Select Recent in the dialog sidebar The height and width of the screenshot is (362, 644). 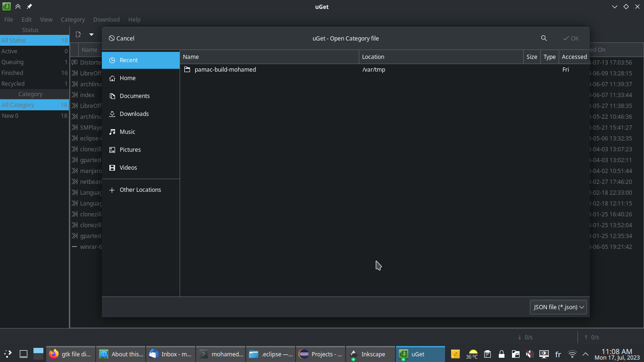click(x=140, y=60)
